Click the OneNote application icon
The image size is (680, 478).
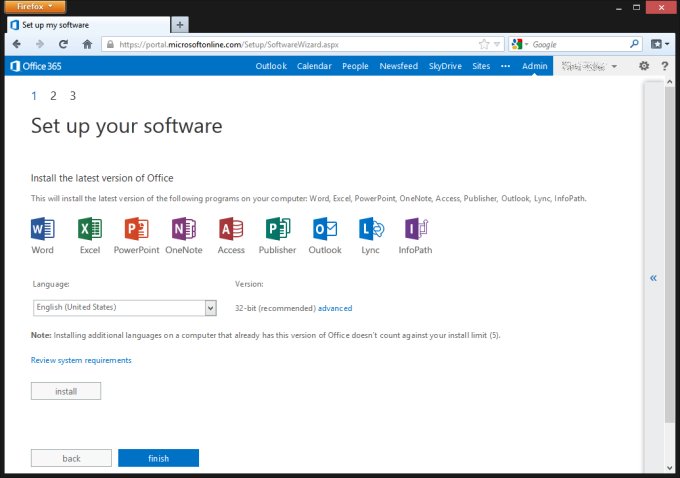tap(183, 228)
